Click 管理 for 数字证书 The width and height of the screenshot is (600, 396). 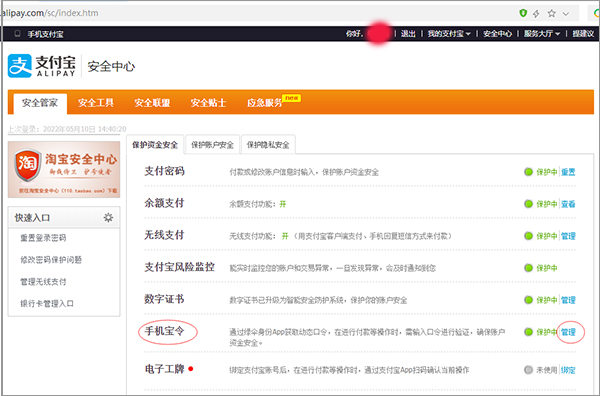568,300
